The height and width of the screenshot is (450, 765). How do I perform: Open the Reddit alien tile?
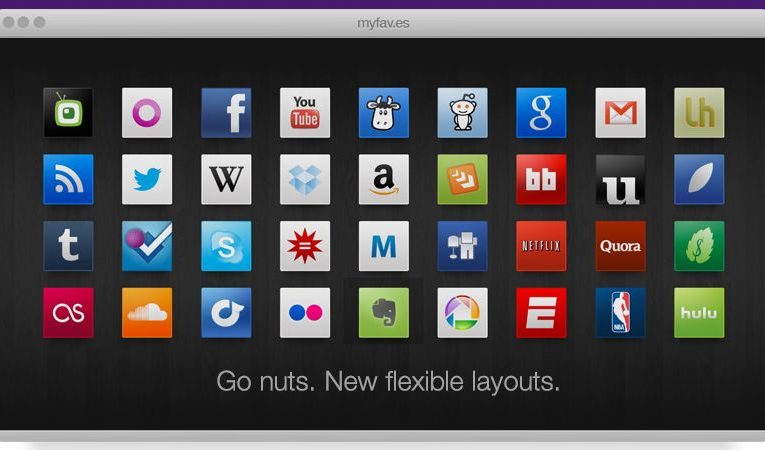pyautogui.click(x=463, y=113)
